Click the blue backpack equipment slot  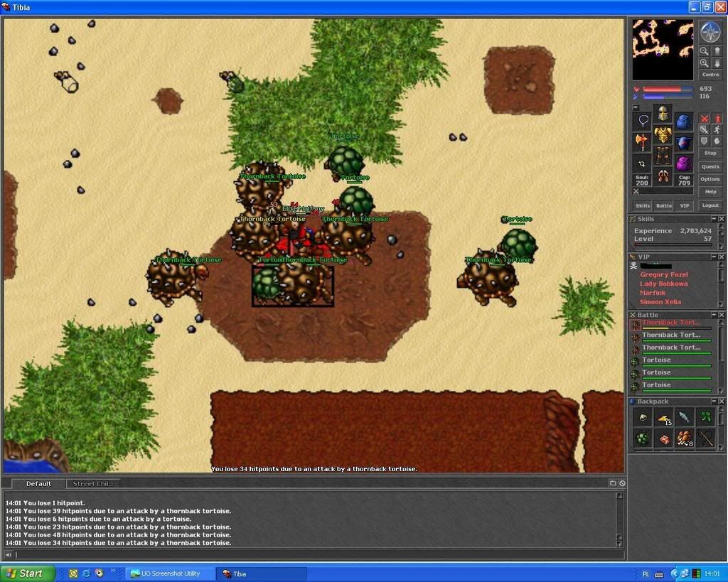(683, 122)
